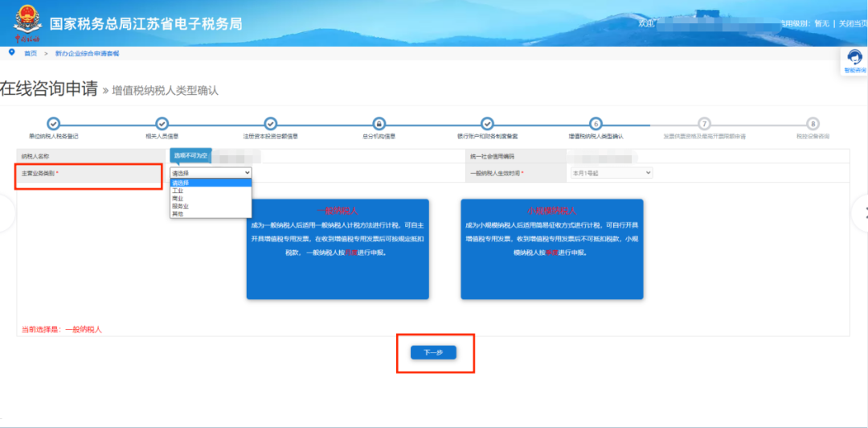Click the 总分机构信息 lock step icon
This screenshot has height=428, width=868.
tap(379, 123)
